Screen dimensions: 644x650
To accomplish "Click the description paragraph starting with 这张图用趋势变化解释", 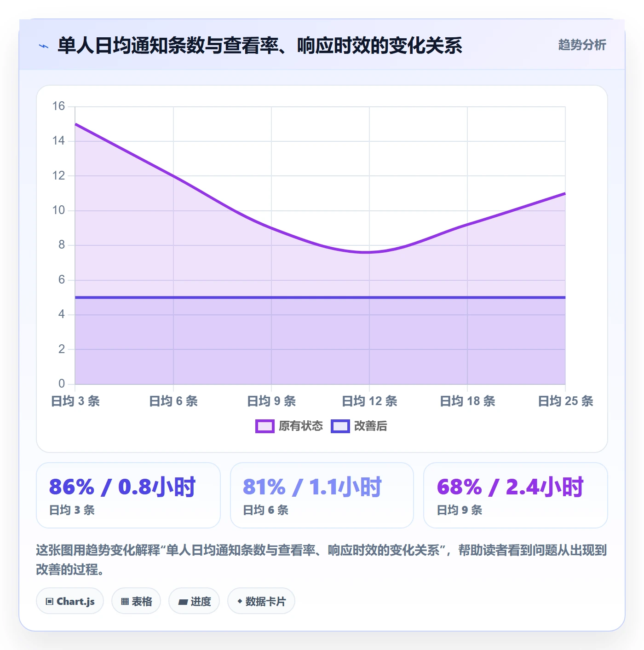I will 322,560.
